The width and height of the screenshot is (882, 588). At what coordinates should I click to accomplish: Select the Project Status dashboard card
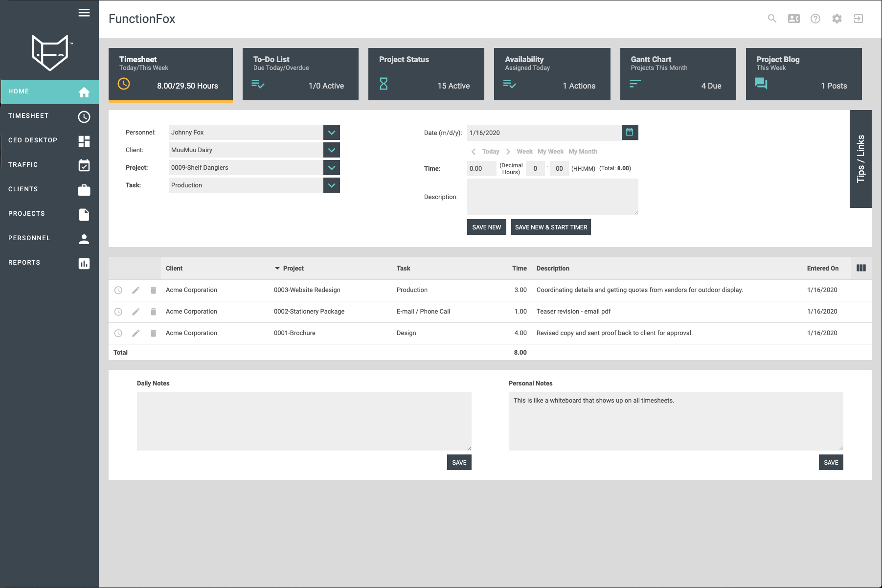[426, 74]
